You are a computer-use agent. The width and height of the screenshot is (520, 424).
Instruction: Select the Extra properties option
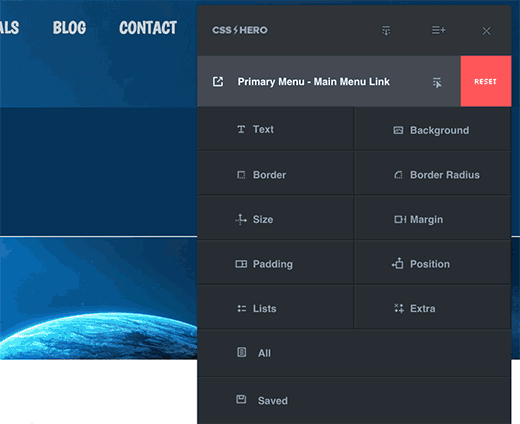point(432,308)
